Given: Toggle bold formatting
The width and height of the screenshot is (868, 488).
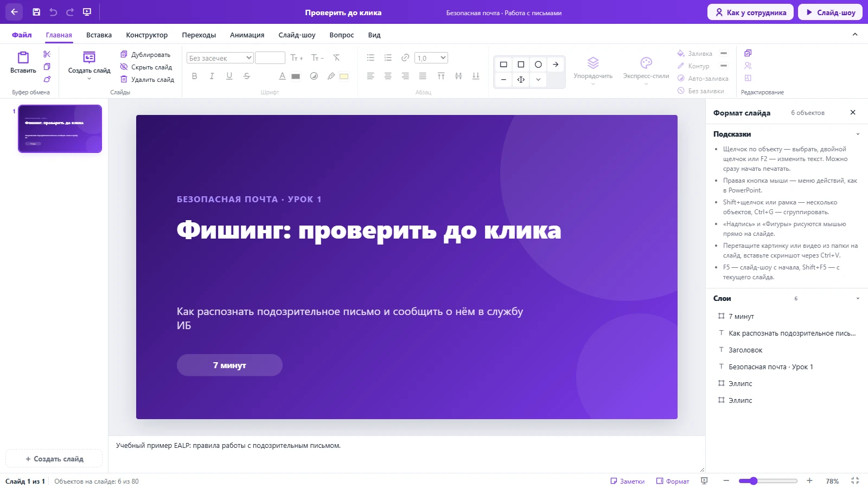Looking at the screenshot, I should click(195, 76).
